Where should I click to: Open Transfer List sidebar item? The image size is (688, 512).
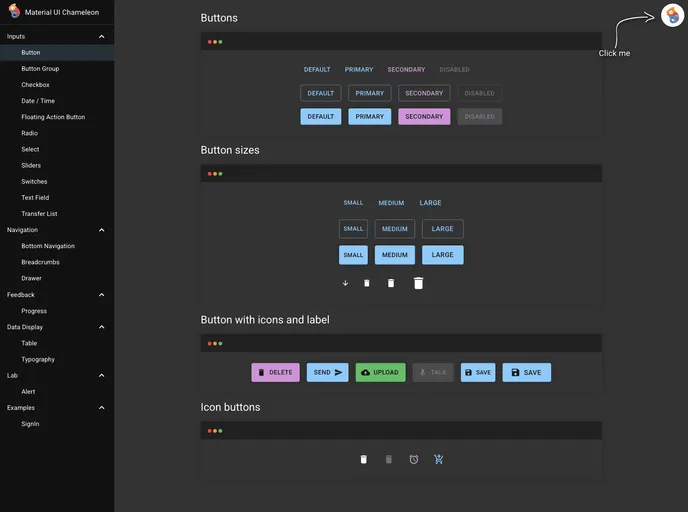(57, 214)
